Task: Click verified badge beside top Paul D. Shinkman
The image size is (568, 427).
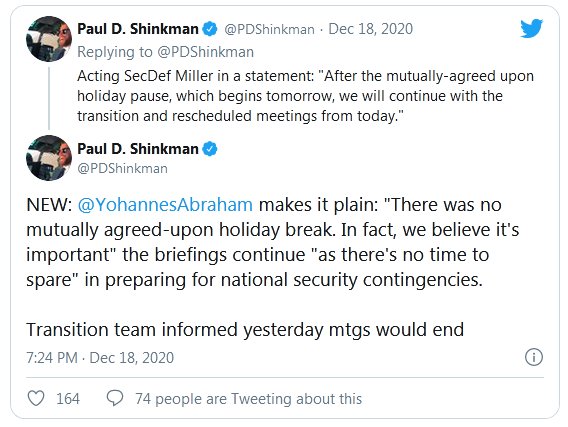Action: (209, 29)
